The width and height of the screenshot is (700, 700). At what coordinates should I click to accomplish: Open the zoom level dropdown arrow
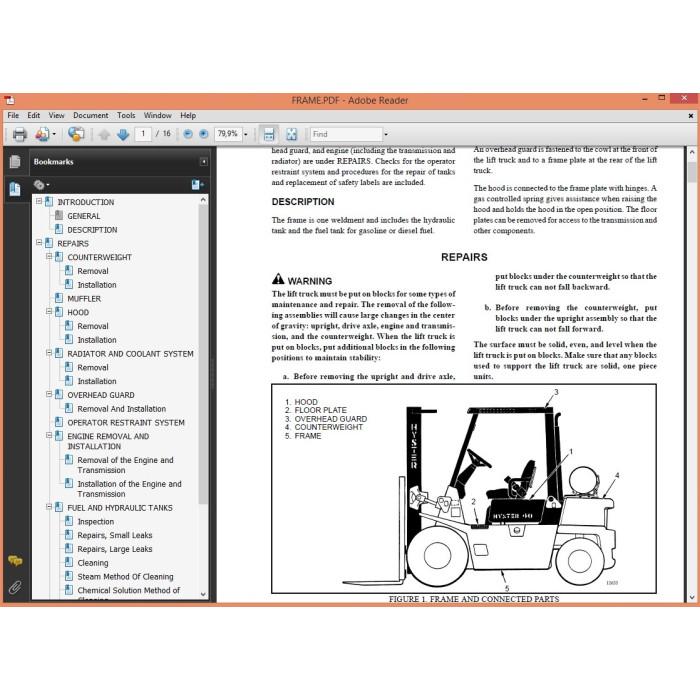[x=246, y=134]
